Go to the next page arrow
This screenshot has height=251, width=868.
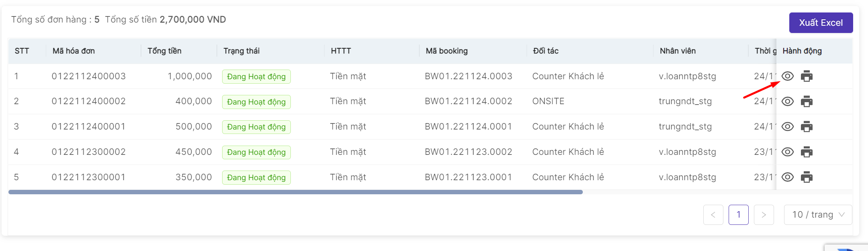[x=764, y=215]
